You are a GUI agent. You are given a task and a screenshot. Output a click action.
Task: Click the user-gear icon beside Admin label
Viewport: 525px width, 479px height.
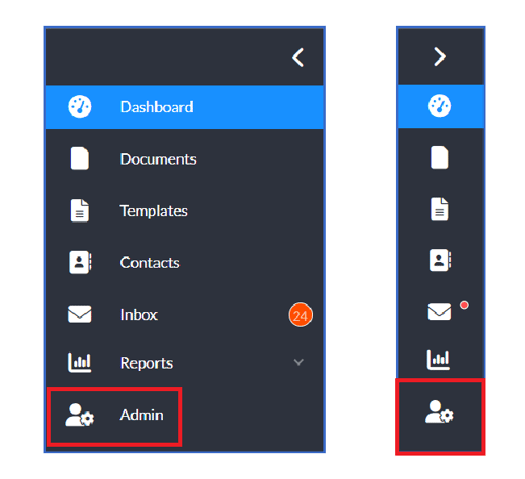tap(80, 415)
